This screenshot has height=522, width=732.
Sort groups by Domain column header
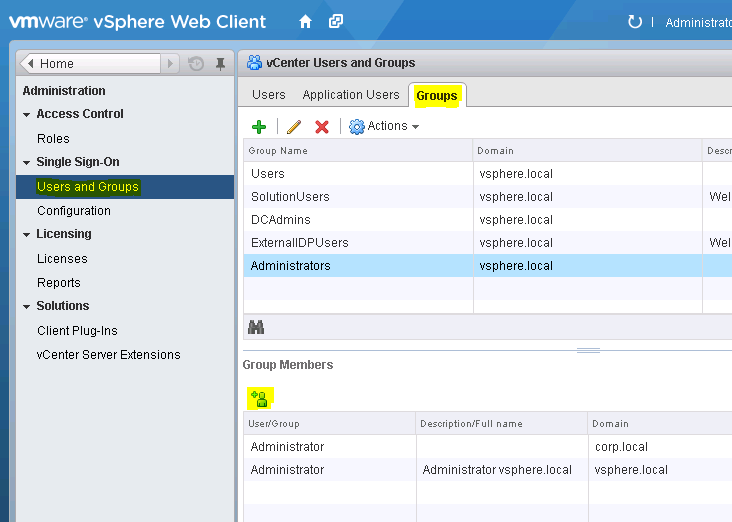pyautogui.click(x=587, y=151)
